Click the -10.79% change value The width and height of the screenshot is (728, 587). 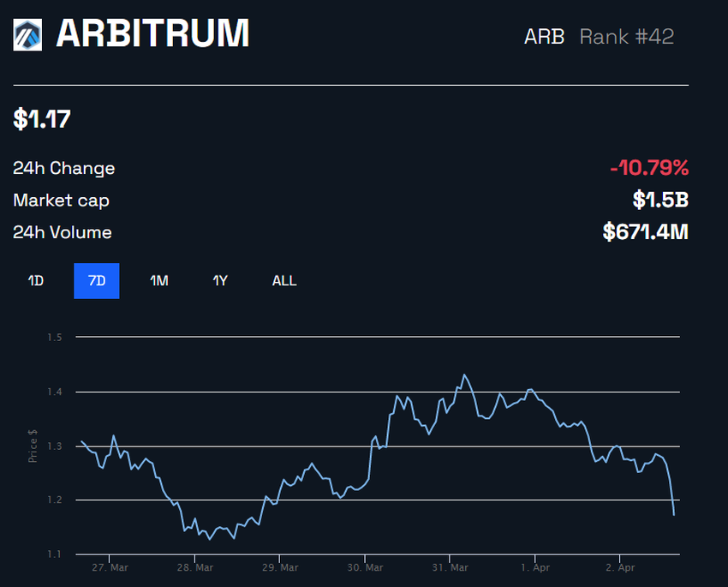(x=649, y=168)
